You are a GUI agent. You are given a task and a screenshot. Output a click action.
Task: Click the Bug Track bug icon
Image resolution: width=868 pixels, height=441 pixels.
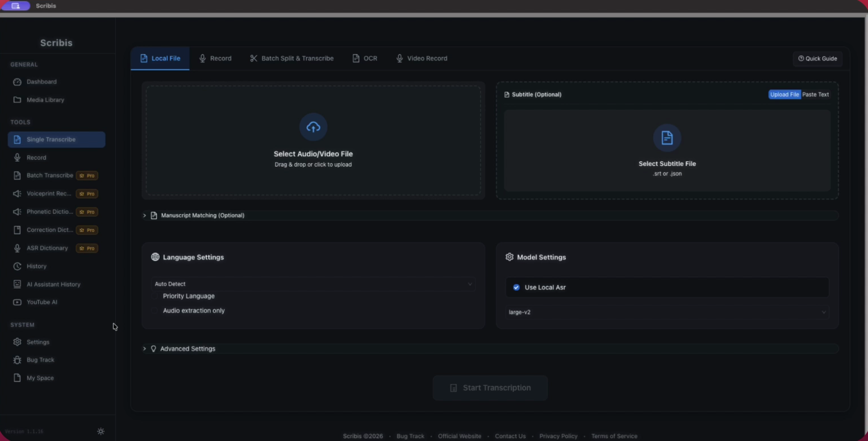(17, 360)
